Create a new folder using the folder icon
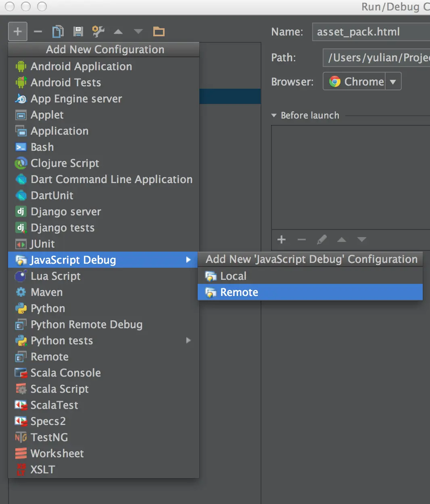The width and height of the screenshot is (430, 504). (159, 31)
